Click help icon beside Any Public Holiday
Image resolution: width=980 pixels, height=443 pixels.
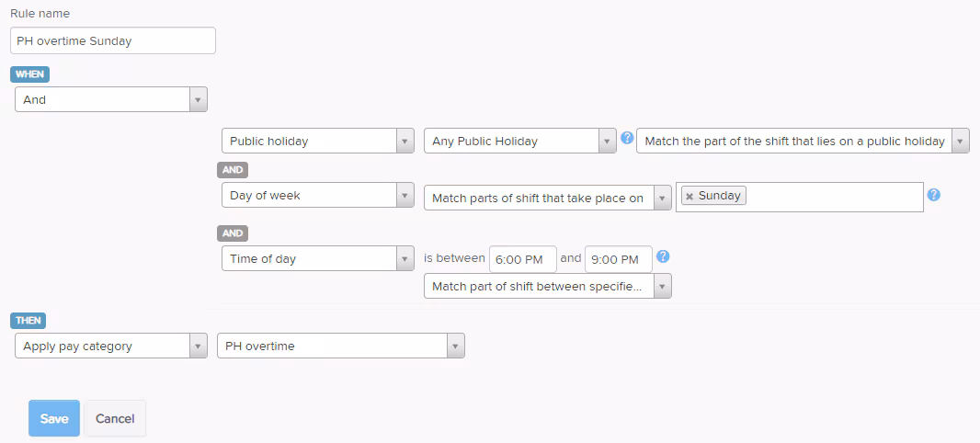point(627,138)
